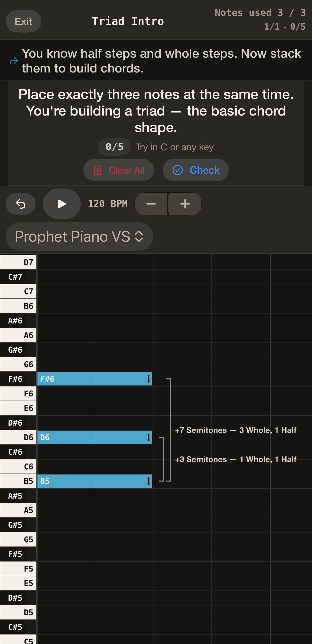
Task: Click the checkmark icon inside the Check button
Action: (178, 170)
